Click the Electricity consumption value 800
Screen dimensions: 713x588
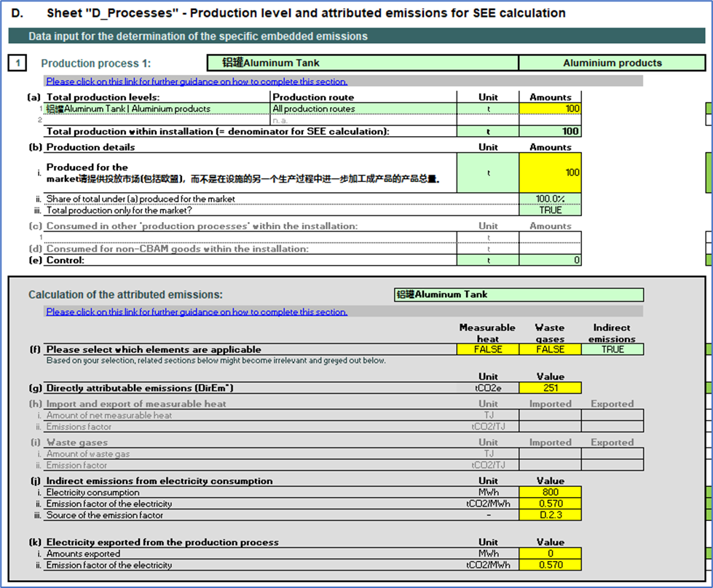point(550,492)
